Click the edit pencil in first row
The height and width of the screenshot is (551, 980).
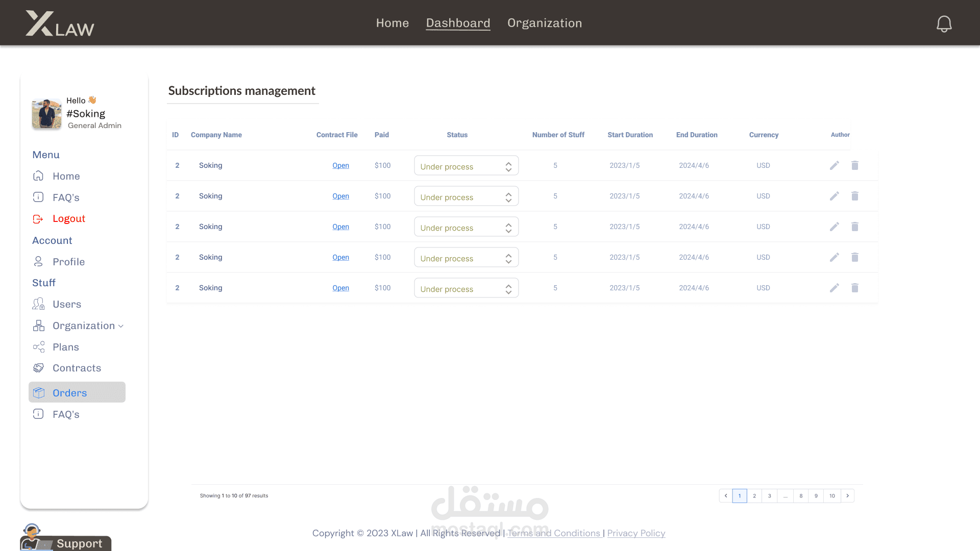(834, 165)
